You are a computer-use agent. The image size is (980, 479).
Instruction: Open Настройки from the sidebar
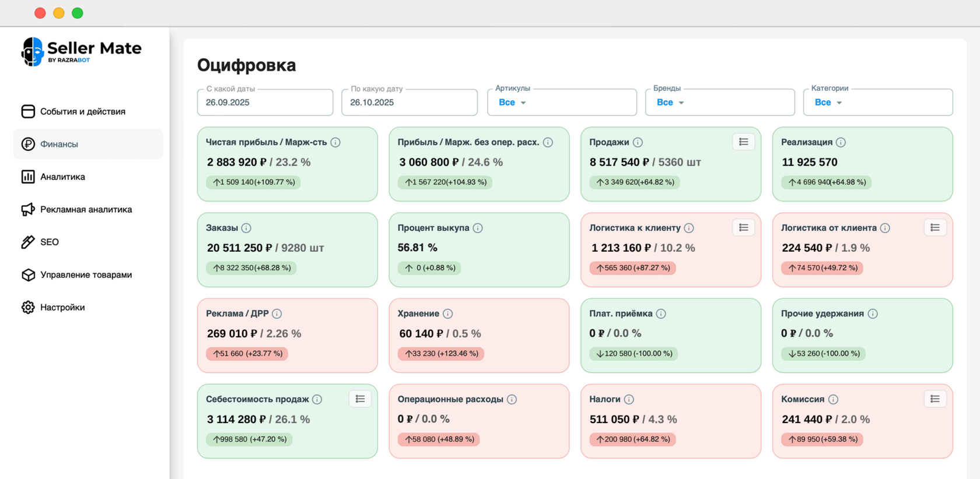[62, 307]
